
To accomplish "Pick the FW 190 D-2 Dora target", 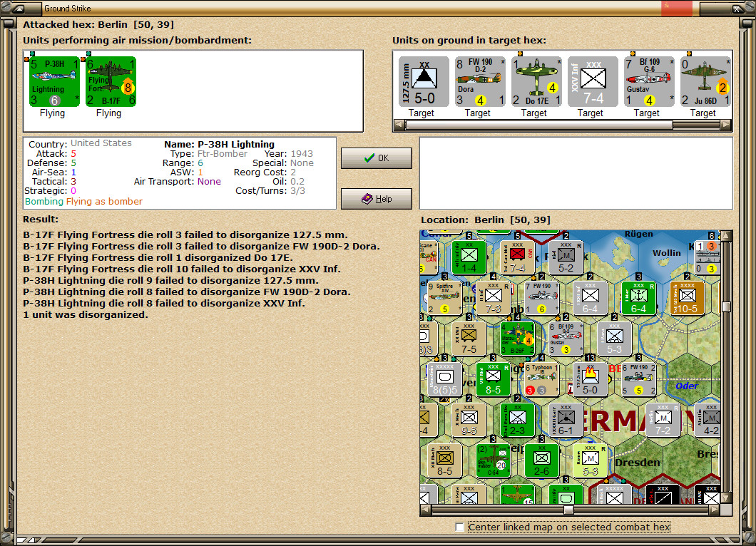I will 480,81.
